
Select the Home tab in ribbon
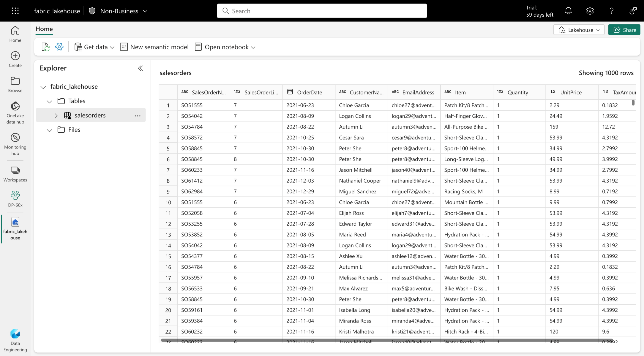(44, 28)
